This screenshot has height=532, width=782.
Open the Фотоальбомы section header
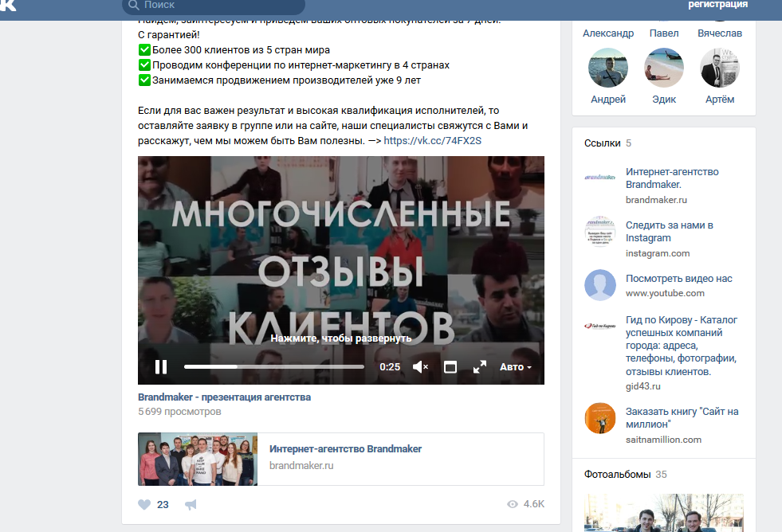(x=626, y=474)
